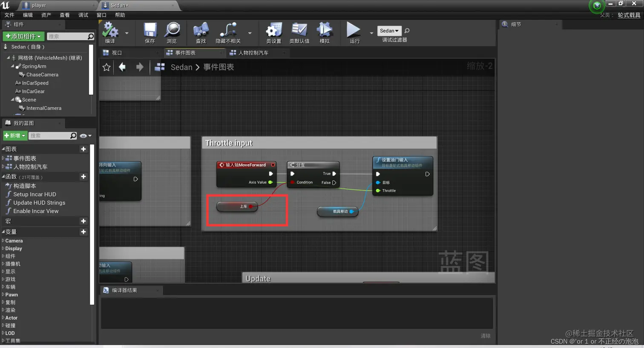644x348 pixels.
Task: Click the 模拟 simulate icon
Action: [x=325, y=30]
